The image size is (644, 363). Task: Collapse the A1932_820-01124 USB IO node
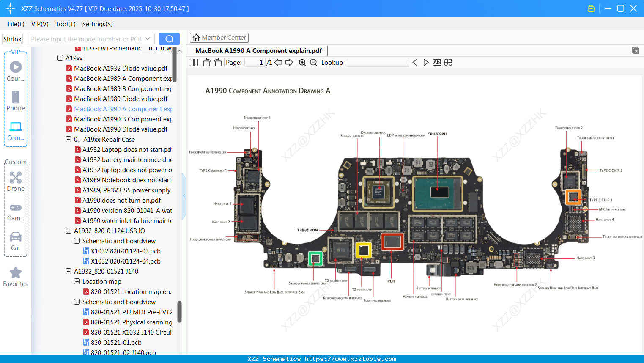[x=69, y=231]
